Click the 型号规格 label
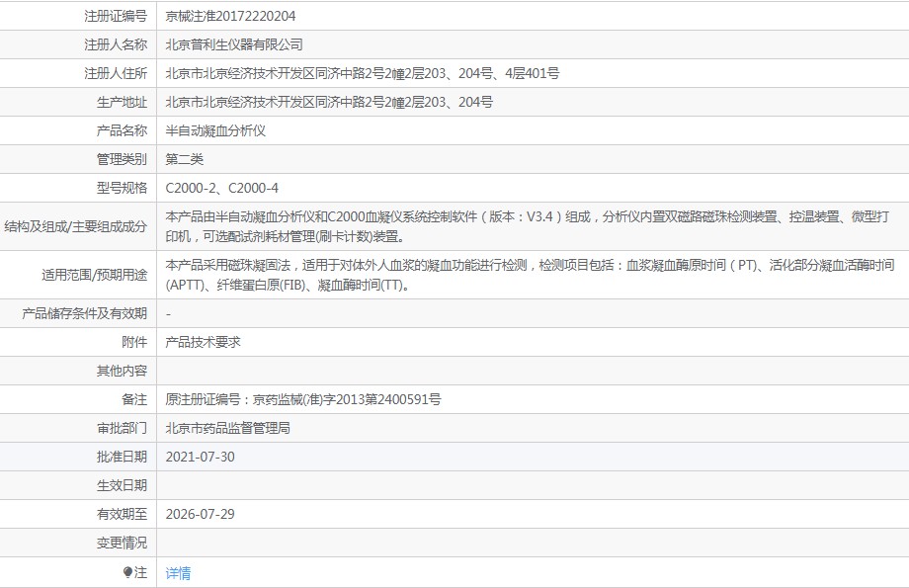This screenshot has width=909, height=588. [122, 188]
